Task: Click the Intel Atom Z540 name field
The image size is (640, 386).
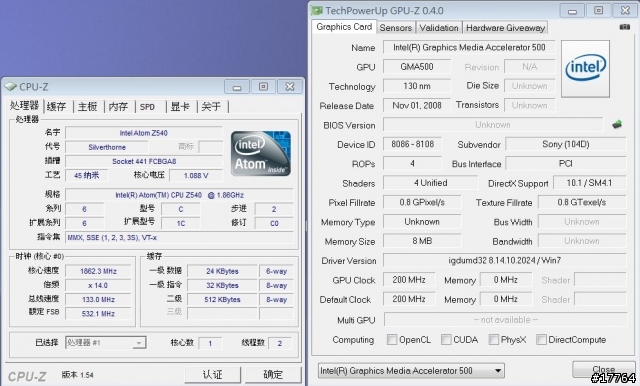Action: click(144, 133)
